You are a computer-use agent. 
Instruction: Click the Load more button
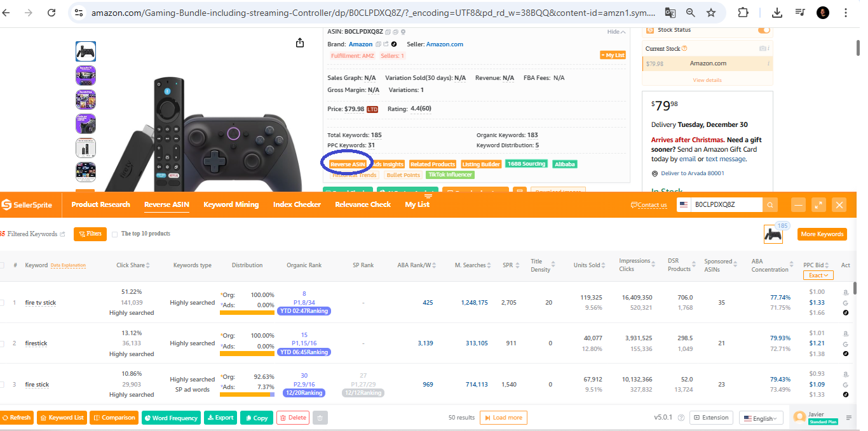(503, 418)
